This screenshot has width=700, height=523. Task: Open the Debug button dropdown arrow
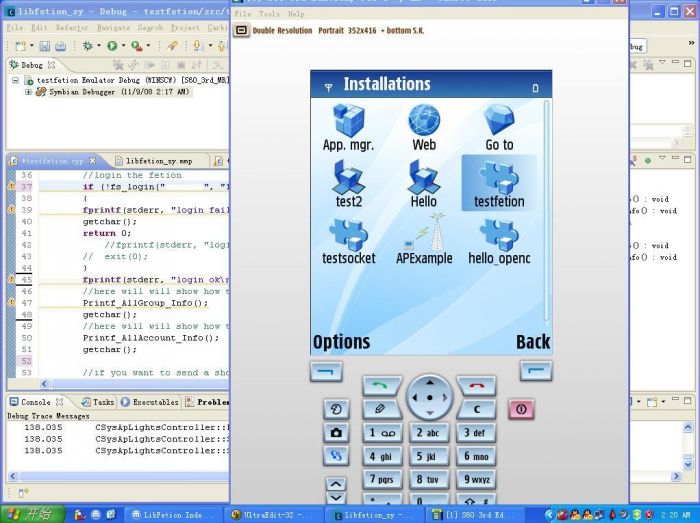(99, 46)
